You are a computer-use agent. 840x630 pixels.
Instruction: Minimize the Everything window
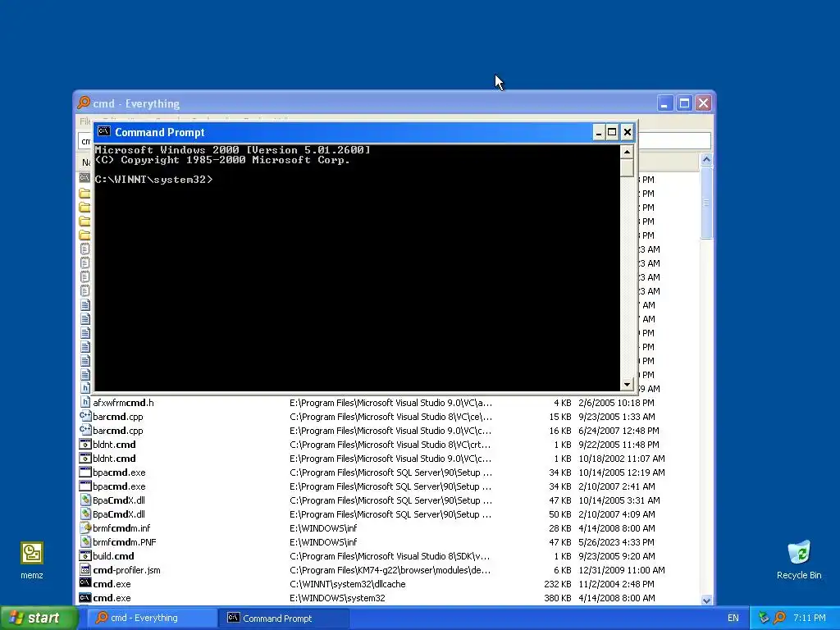click(664, 103)
